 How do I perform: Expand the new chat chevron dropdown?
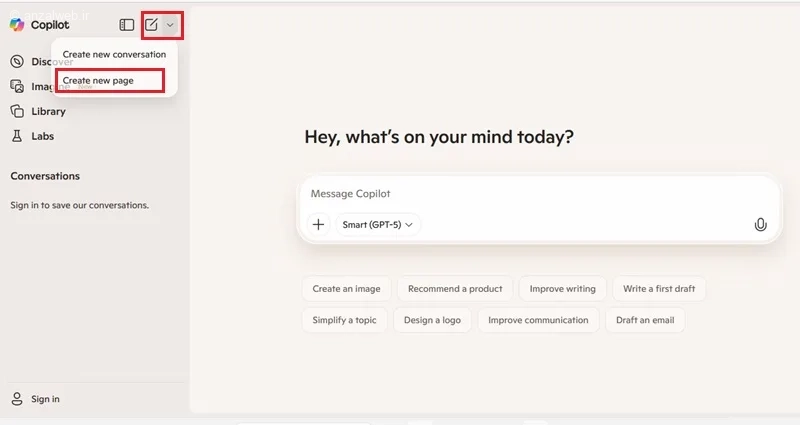pos(170,25)
